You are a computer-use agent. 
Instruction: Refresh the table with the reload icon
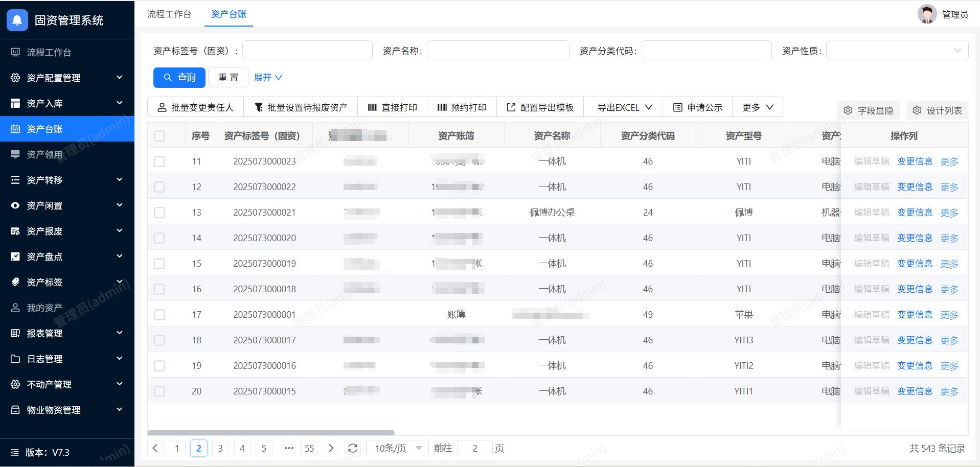click(353, 448)
